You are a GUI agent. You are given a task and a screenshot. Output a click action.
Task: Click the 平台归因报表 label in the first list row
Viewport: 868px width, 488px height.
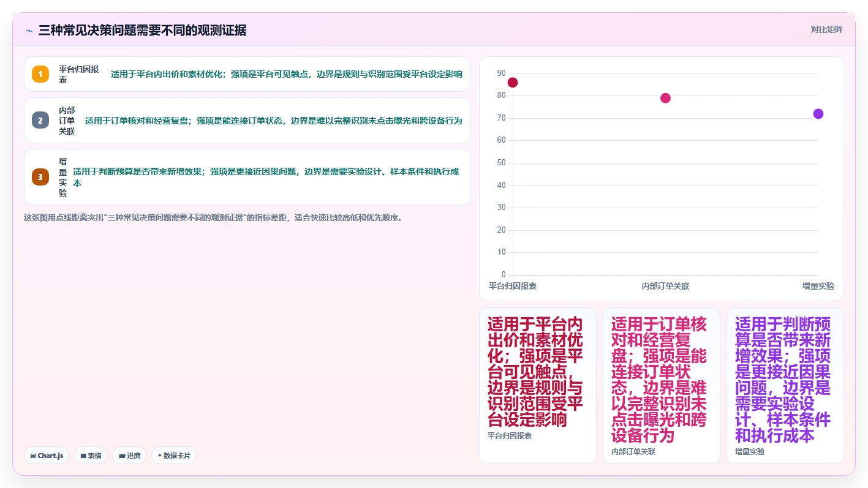coord(78,74)
